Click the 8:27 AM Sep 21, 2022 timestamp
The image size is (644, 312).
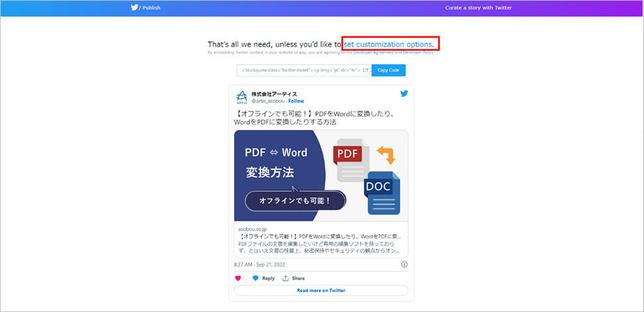(x=259, y=265)
